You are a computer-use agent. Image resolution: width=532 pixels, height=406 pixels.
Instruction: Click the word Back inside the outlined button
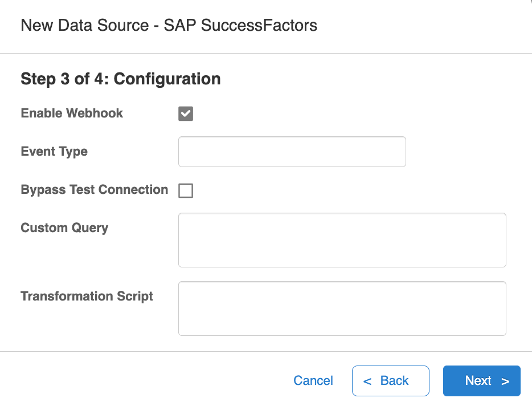pos(395,381)
